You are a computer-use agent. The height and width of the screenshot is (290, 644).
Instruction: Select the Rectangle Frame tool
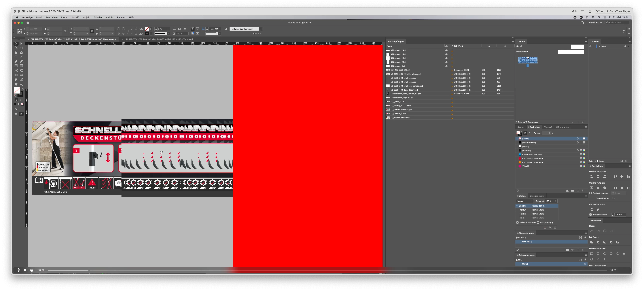tap(16, 66)
